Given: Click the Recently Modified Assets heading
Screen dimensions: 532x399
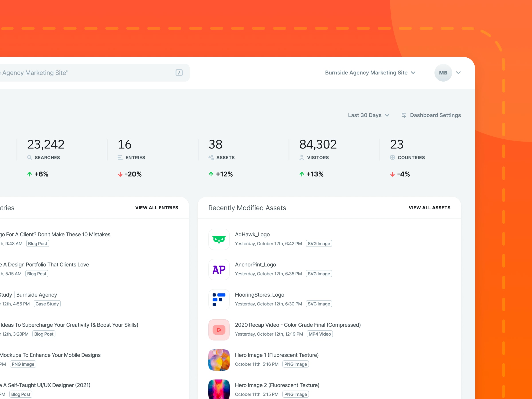Looking at the screenshot, I should (247, 208).
